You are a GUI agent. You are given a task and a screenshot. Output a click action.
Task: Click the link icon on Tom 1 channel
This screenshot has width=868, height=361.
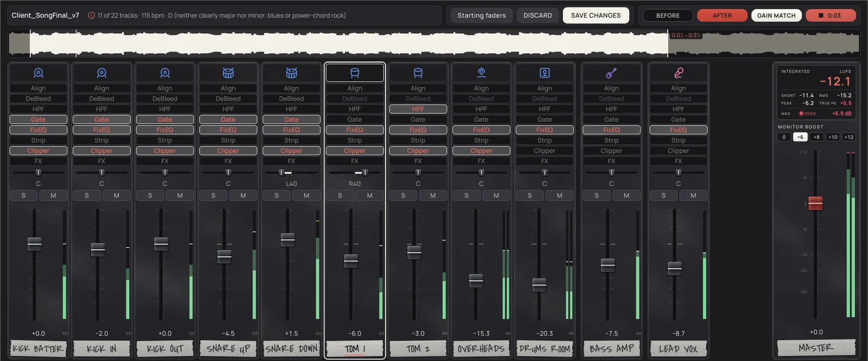pos(381,333)
